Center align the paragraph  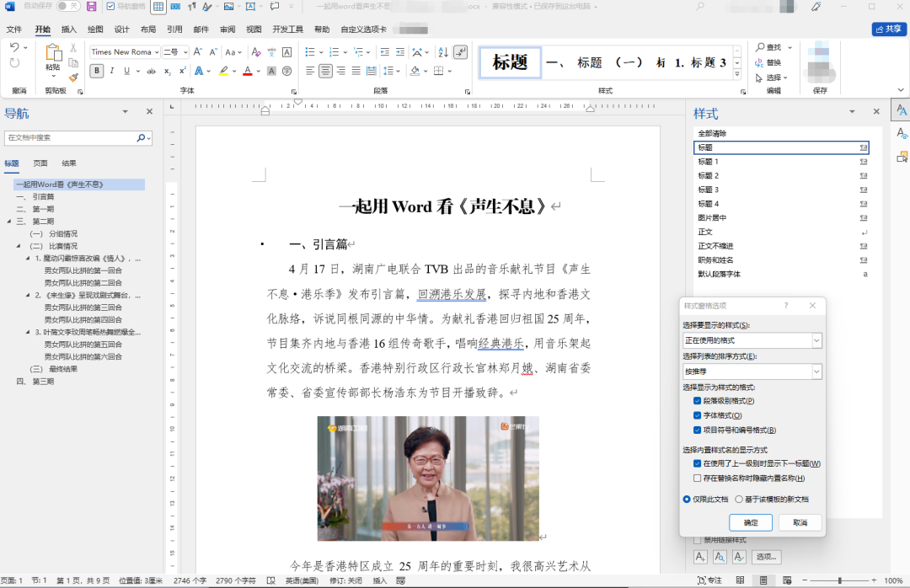point(325,71)
